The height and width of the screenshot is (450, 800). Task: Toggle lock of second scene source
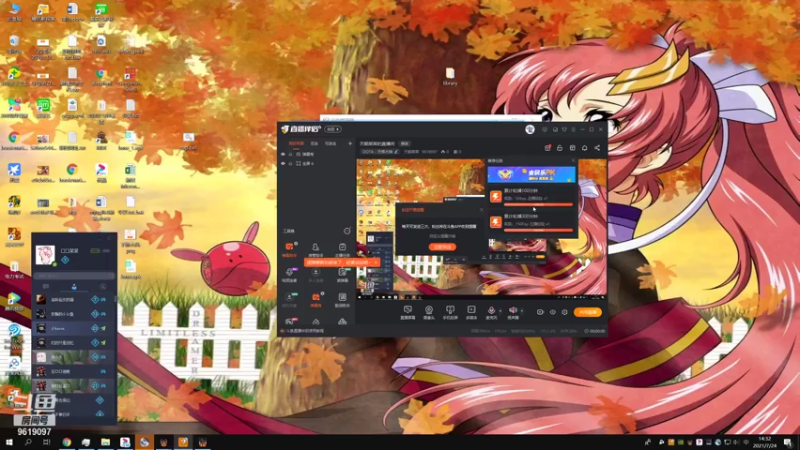tap(291, 163)
